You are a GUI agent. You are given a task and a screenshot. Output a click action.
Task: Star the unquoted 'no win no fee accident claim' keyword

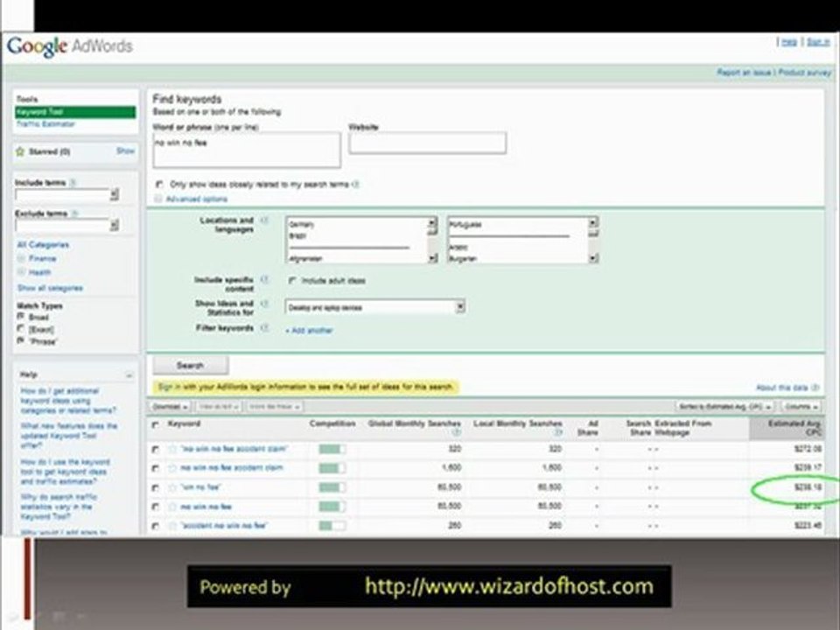click(172, 468)
